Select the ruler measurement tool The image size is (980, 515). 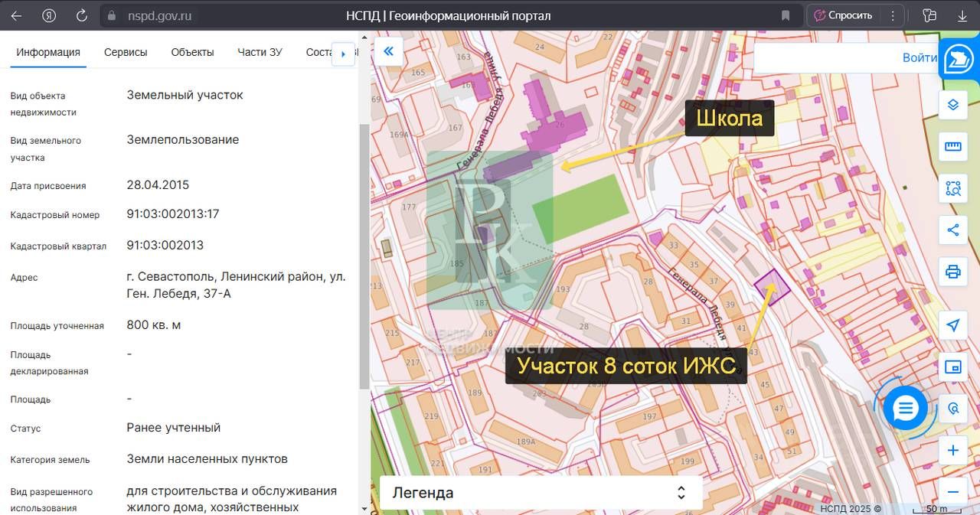click(x=952, y=146)
